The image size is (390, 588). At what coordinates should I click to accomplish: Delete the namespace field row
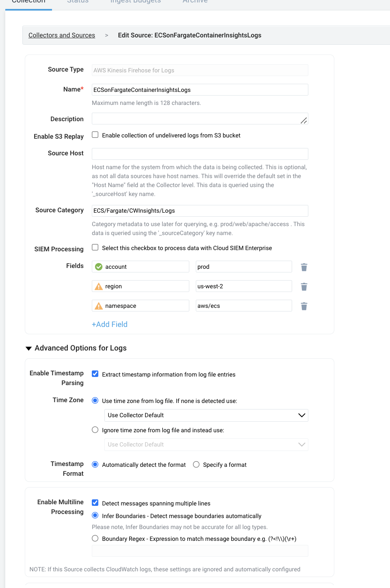(304, 306)
